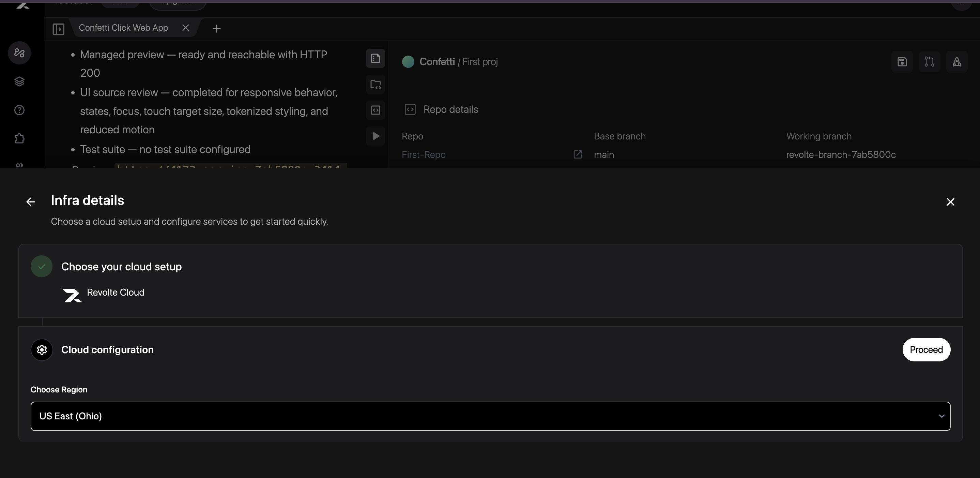Click the Managed preview bullet text
The width and height of the screenshot is (980, 478).
coord(203,63)
